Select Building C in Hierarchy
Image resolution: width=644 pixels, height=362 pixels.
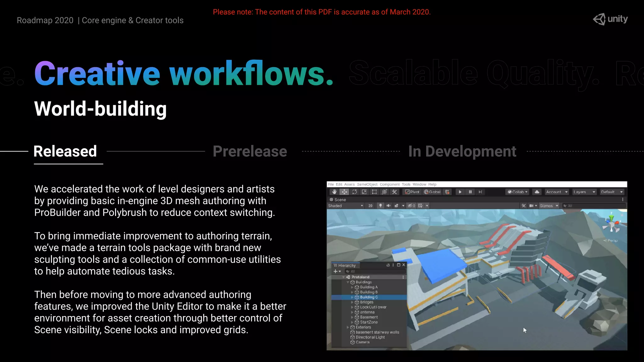(369, 297)
